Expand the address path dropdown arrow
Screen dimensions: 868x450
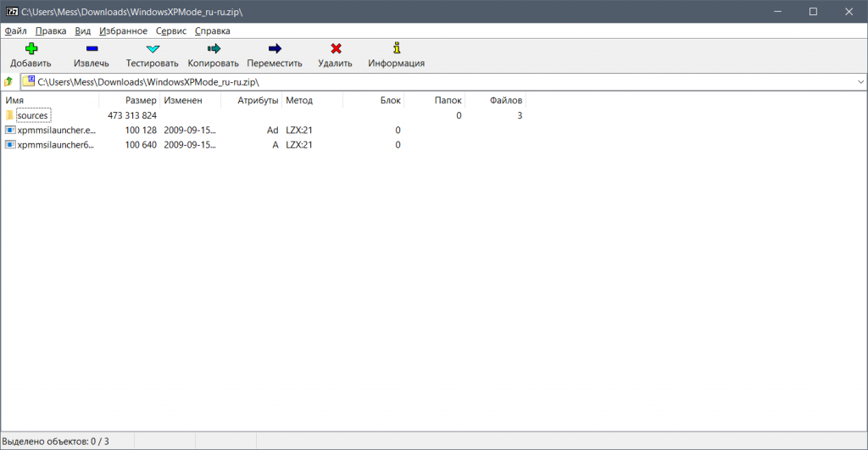[x=860, y=82]
